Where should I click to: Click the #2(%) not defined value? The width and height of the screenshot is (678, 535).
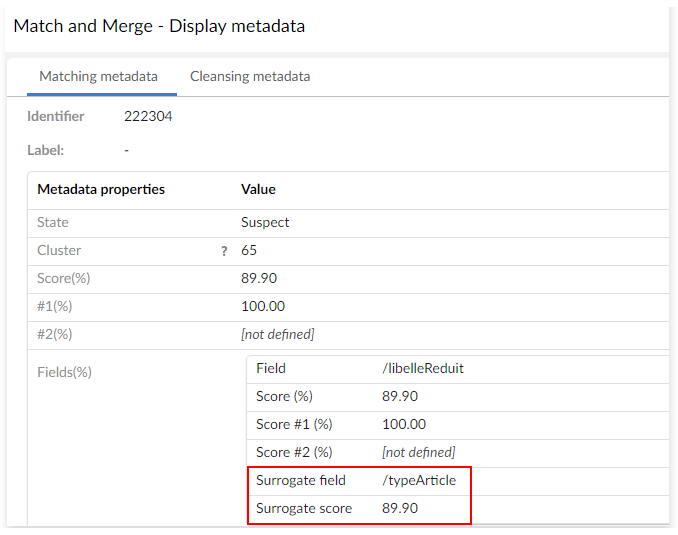tap(277, 334)
